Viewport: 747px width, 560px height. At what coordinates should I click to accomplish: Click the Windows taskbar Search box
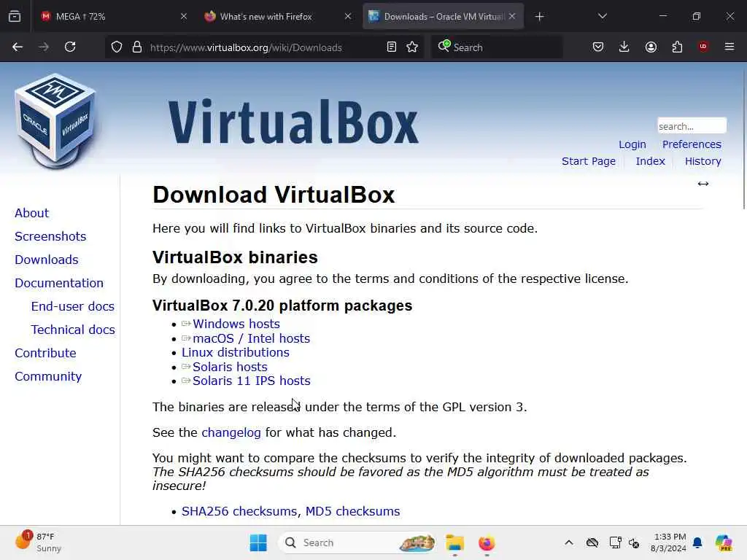point(356,542)
